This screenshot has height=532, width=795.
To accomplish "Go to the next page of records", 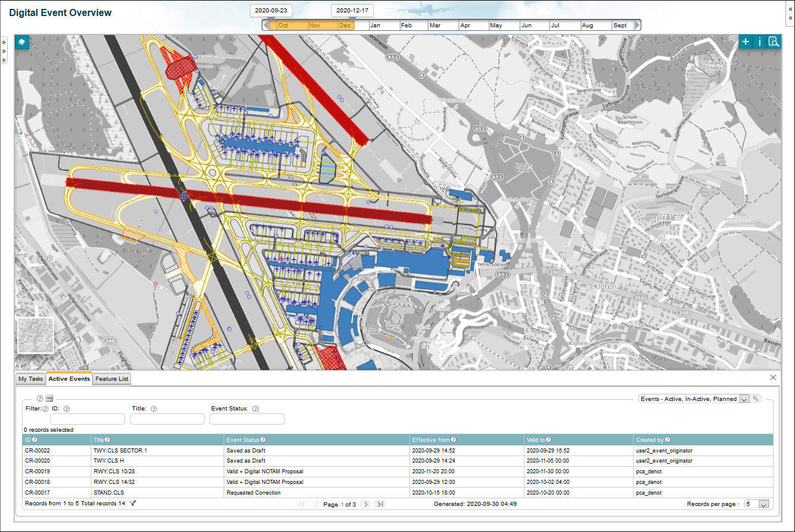I will coord(365,504).
